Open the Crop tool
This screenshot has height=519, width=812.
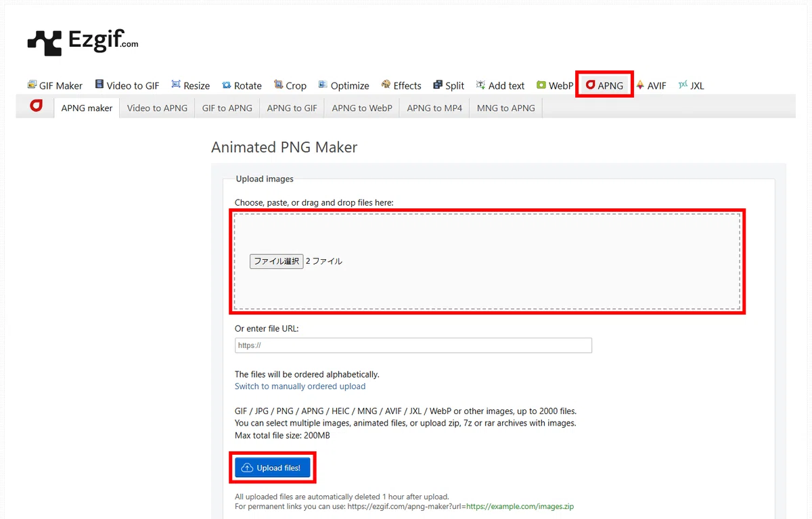pyautogui.click(x=290, y=85)
